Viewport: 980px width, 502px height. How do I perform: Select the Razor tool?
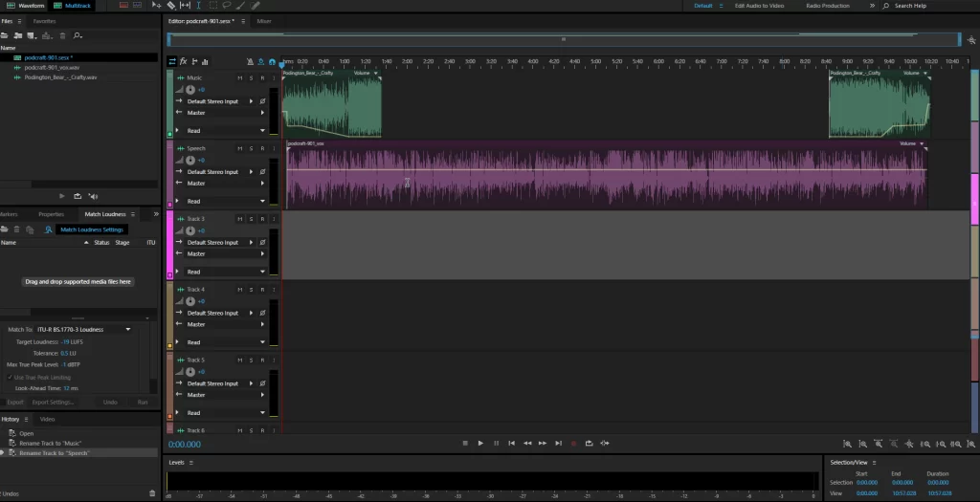[170, 6]
